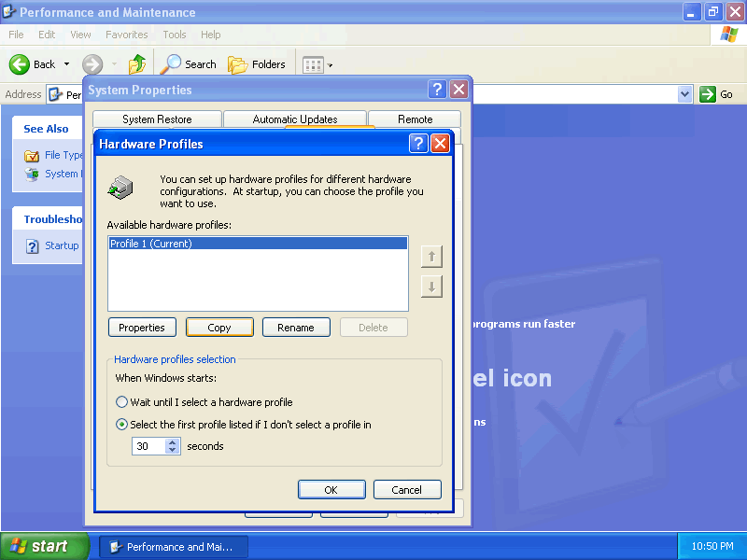Viewport: 747px width, 560px height.
Task: Toggle the Folders pane button
Action: click(x=256, y=64)
